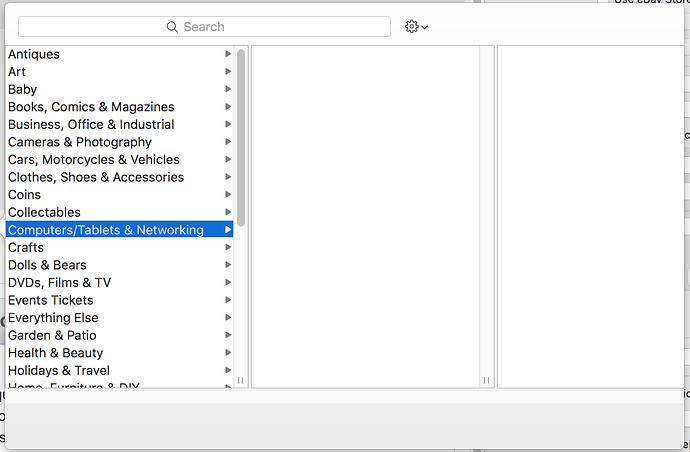Expand Crafts with its disclosure arrow

[x=228, y=247]
